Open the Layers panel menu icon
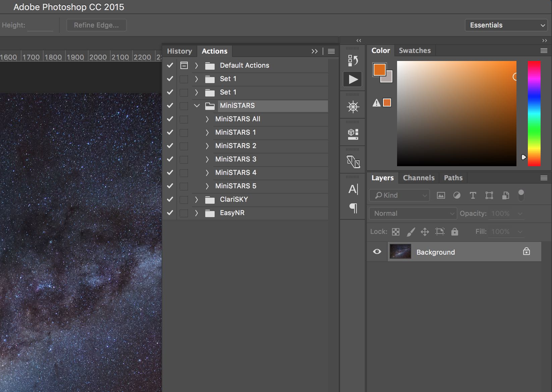Viewport: 552px width, 392px height. [x=544, y=178]
